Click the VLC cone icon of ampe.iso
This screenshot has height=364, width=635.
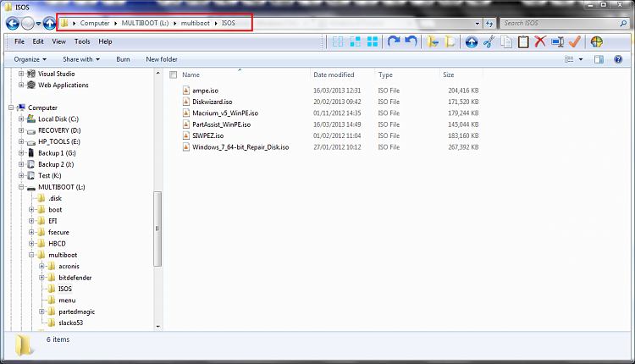[x=186, y=91]
